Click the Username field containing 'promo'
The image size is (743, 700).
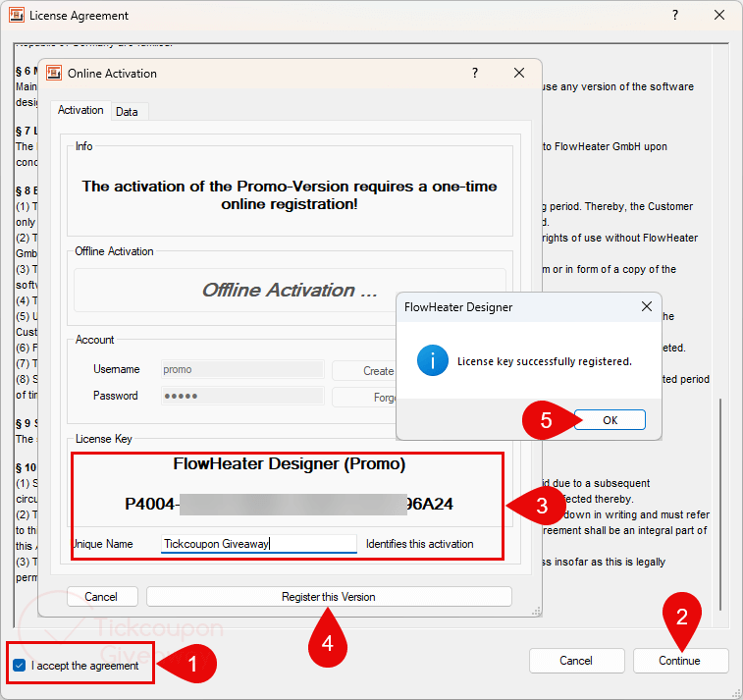(242, 370)
